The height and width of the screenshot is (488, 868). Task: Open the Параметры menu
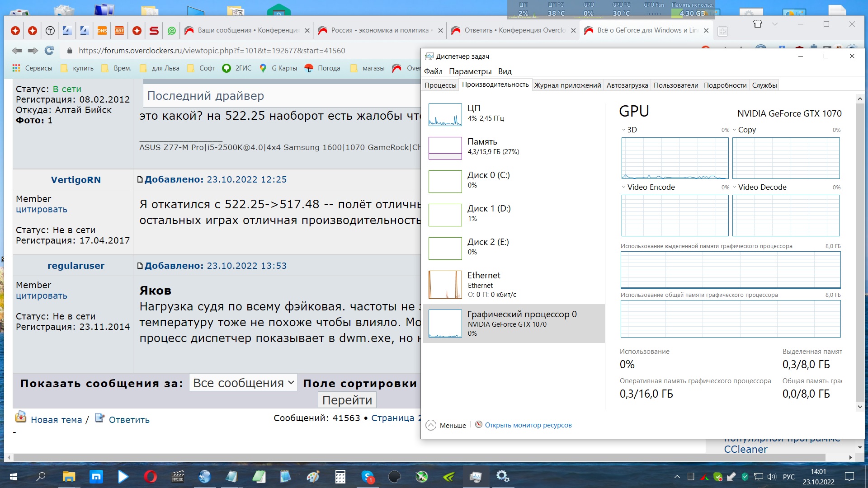[x=470, y=71]
